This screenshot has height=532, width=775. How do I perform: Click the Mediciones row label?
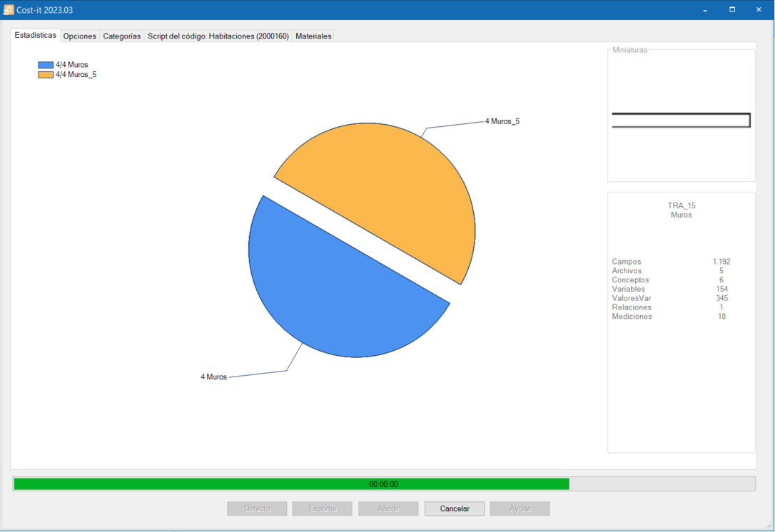[632, 317]
